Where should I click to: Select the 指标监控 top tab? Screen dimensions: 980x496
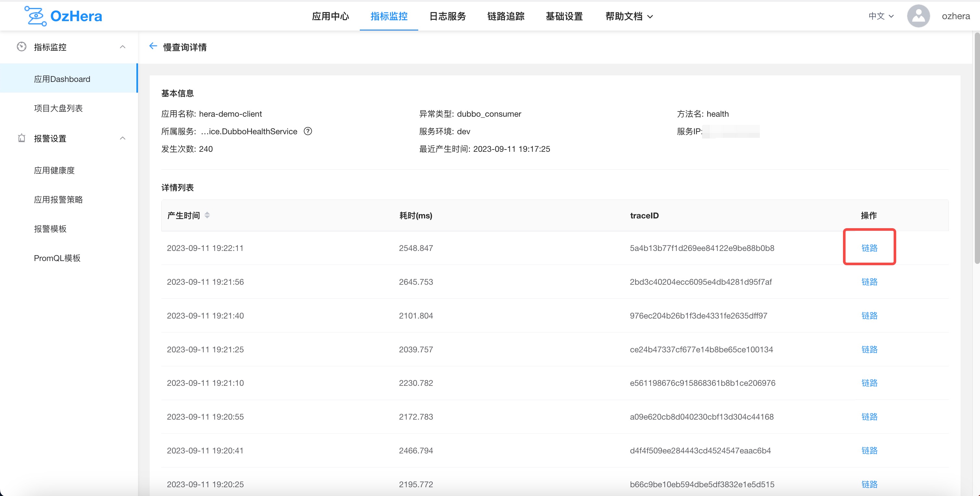pos(389,16)
